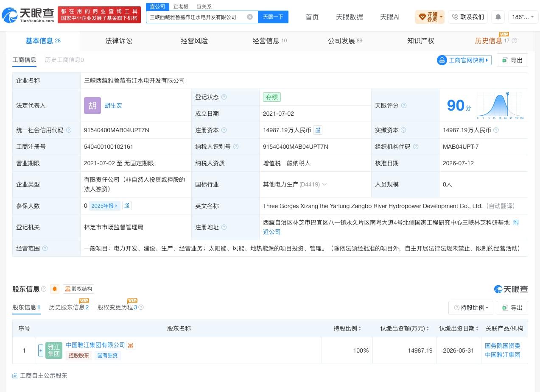
Task: Show help icon next to 天眼评分
Action: point(404,106)
